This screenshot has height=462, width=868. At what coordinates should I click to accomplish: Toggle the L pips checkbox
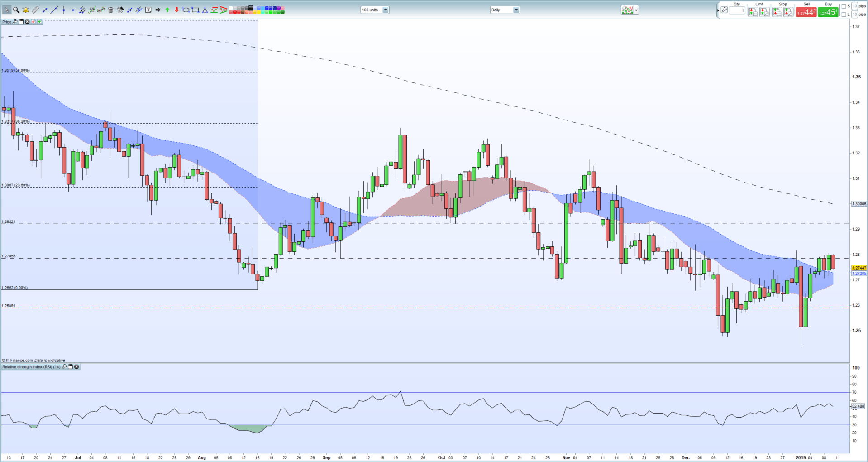coord(844,14)
